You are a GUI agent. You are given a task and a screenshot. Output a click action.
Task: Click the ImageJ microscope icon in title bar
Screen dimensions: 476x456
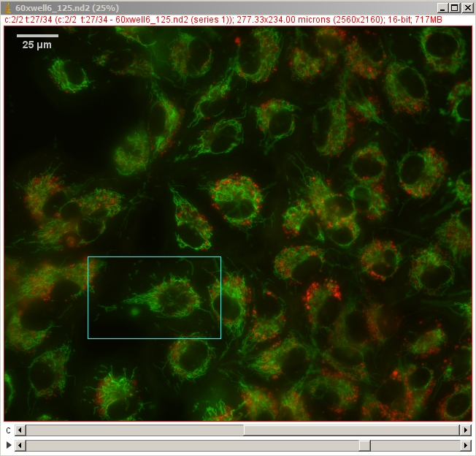point(8,7)
